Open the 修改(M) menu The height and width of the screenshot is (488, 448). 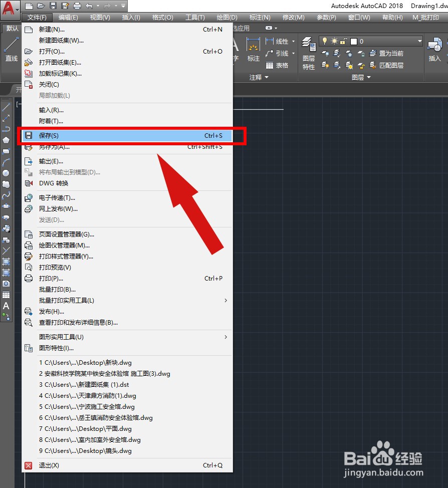pos(293,18)
